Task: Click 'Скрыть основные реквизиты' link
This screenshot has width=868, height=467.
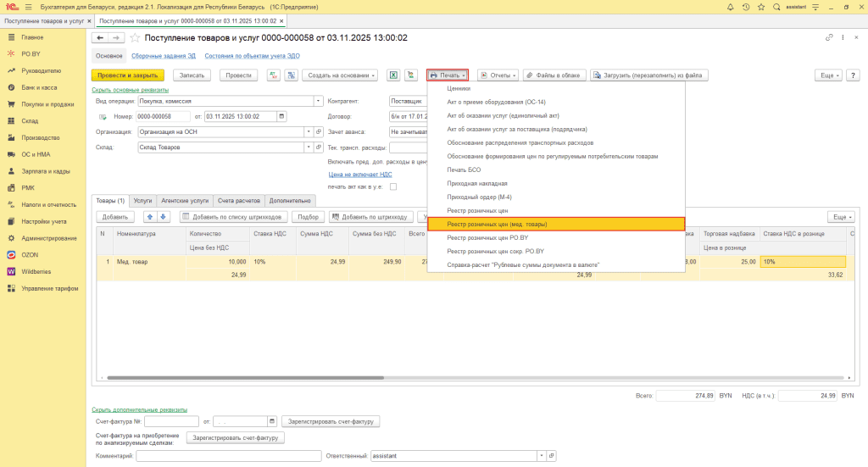Action: [130, 90]
